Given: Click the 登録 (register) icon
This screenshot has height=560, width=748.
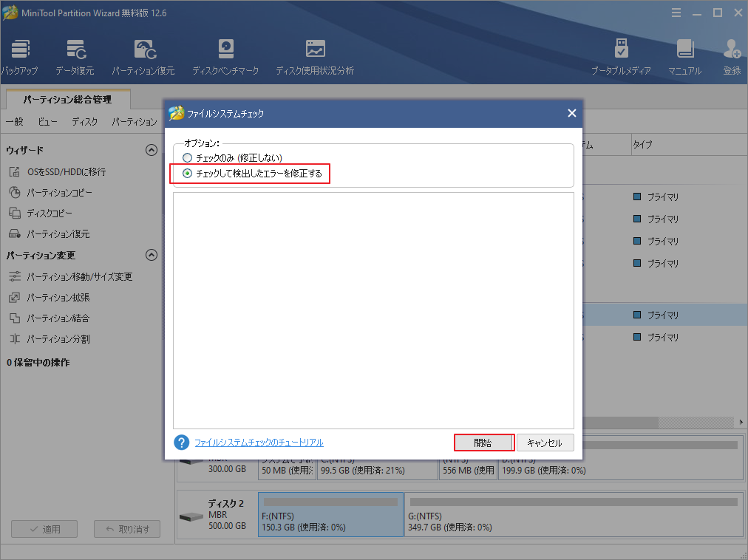Looking at the screenshot, I should pyautogui.click(x=731, y=55).
